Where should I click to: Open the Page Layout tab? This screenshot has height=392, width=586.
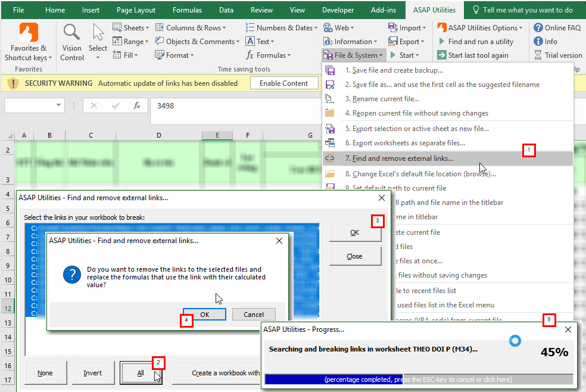pos(136,10)
